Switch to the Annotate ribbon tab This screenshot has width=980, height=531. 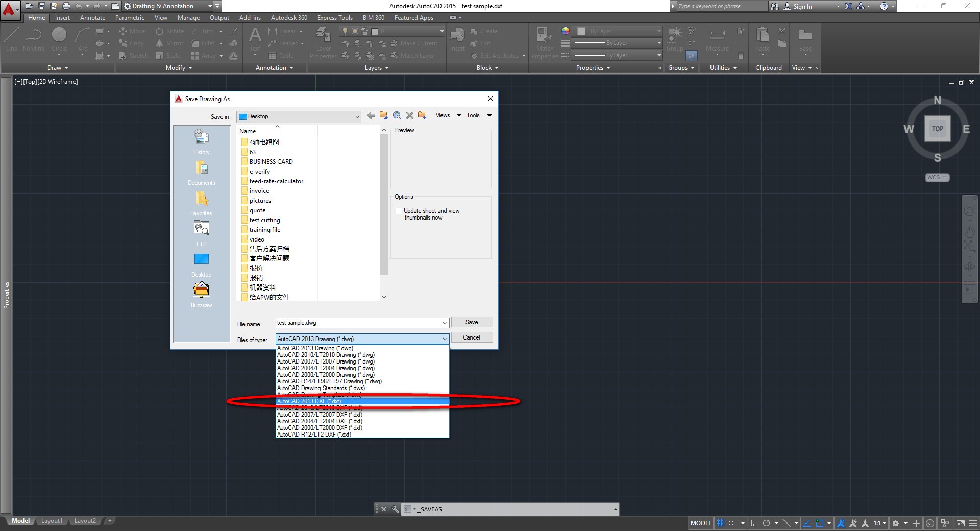pos(92,18)
